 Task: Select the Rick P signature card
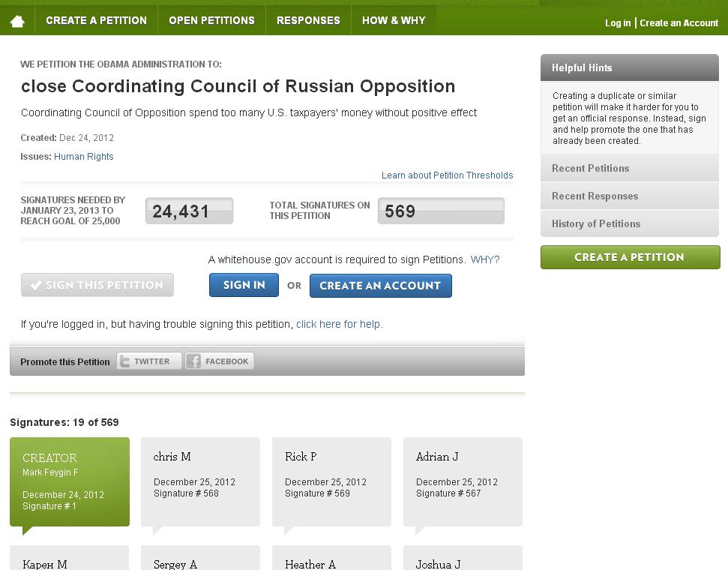click(x=331, y=481)
